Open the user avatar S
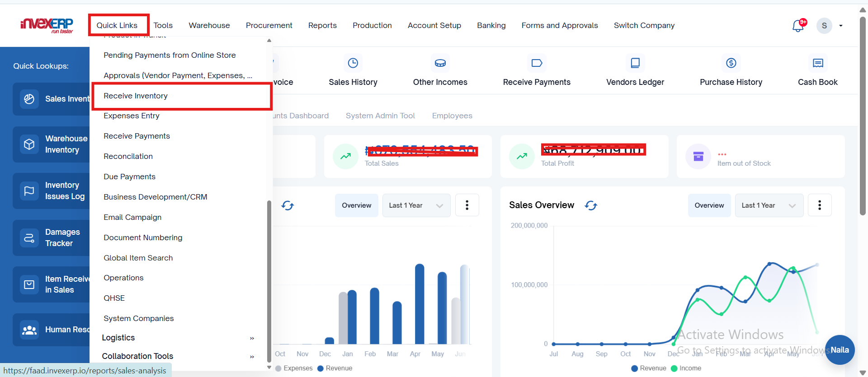 coord(824,26)
